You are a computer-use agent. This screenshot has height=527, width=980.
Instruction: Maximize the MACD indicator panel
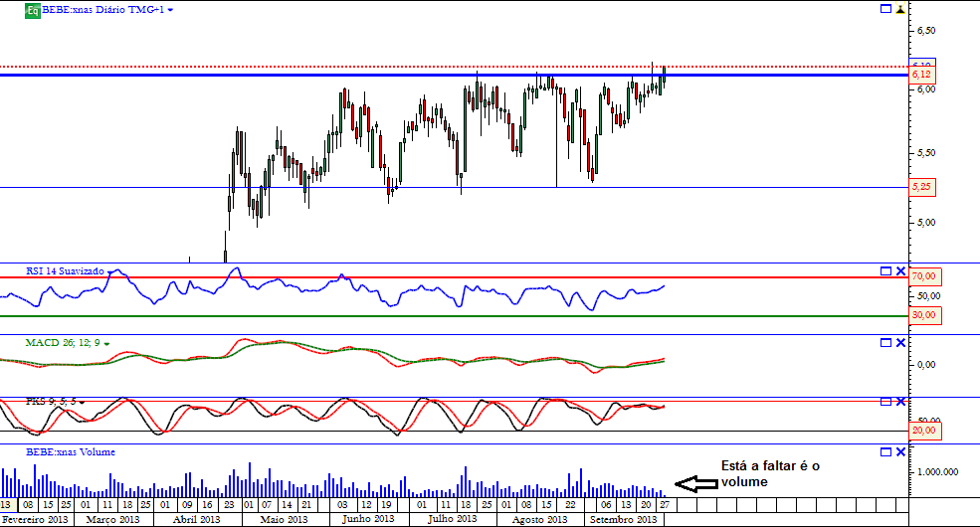[885, 343]
